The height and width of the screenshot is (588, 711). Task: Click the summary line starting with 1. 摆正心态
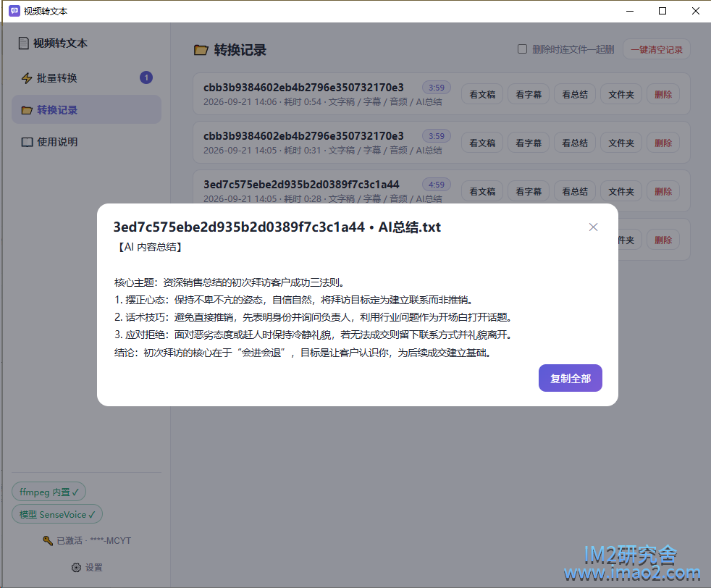pyautogui.click(x=295, y=300)
